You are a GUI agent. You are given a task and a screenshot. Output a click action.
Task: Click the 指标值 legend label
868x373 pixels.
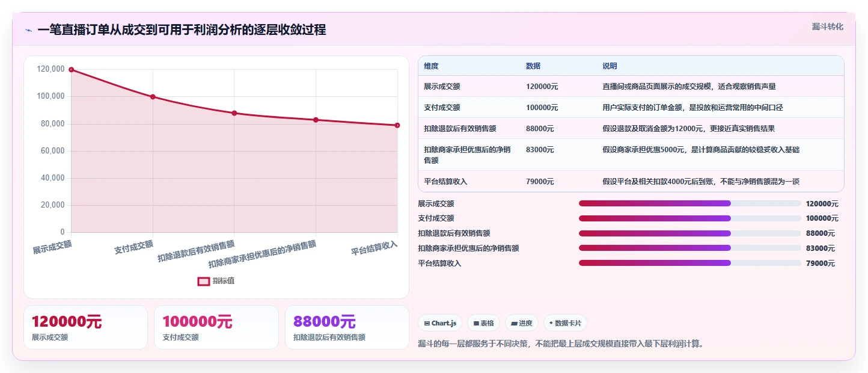point(224,281)
